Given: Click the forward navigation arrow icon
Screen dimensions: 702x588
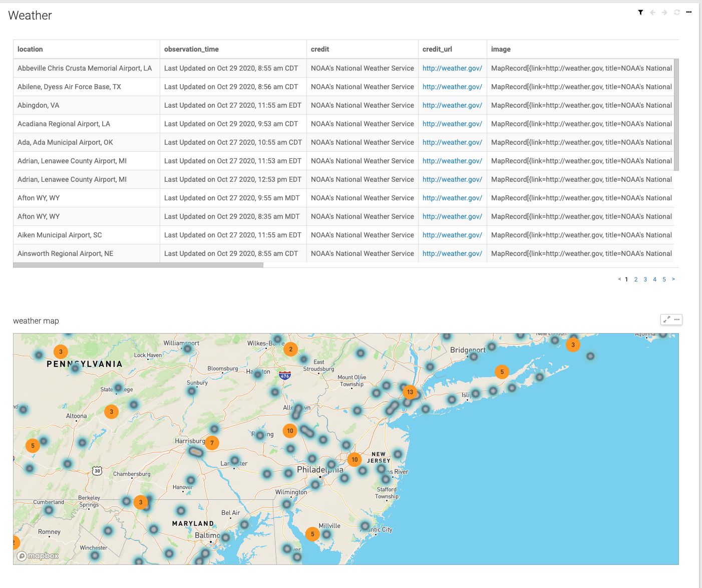Looking at the screenshot, I should 664,12.
